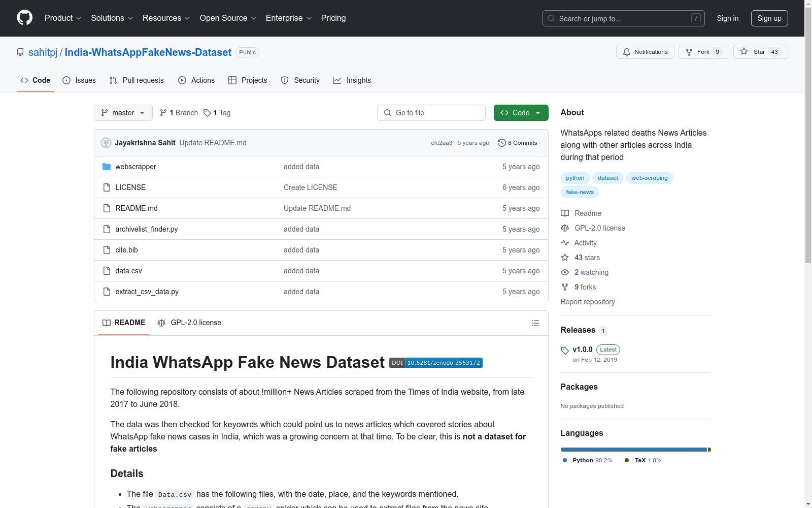812x508 pixels.
Task: Click Report repository
Action: coord(588,302)
